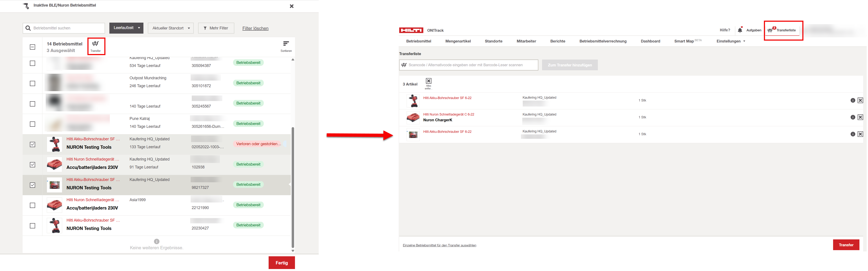This screenshot has width=868, height=271.
Task: Open Standorte navigation tab
Action: coord(493,41)
